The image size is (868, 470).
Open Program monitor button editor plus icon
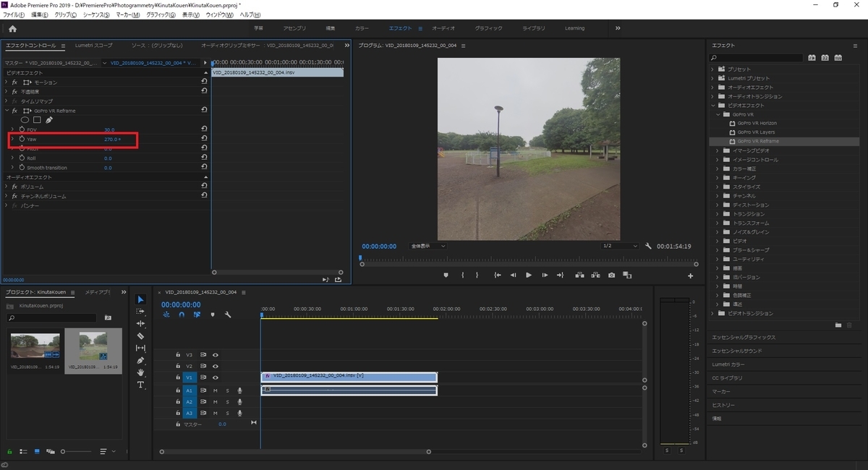click(691, 275)
